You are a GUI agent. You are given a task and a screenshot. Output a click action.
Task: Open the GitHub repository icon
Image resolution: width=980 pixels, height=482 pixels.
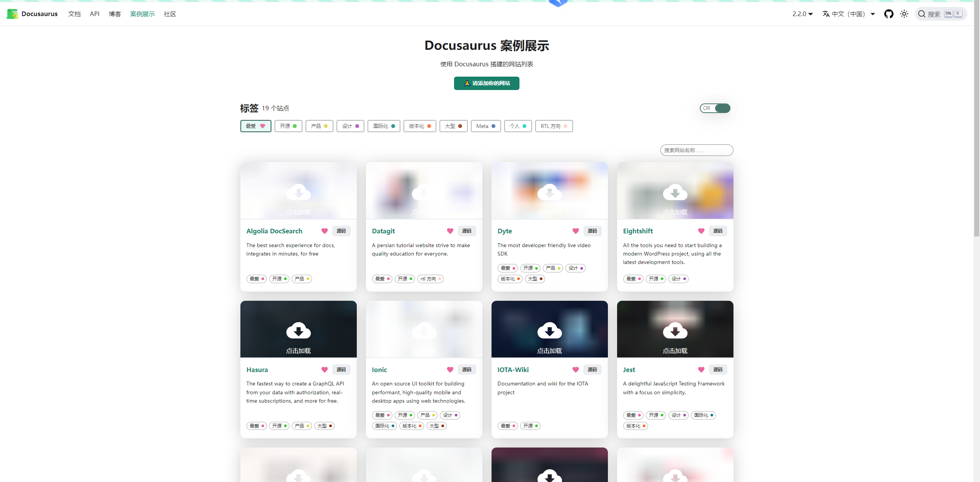pos(889,14)
